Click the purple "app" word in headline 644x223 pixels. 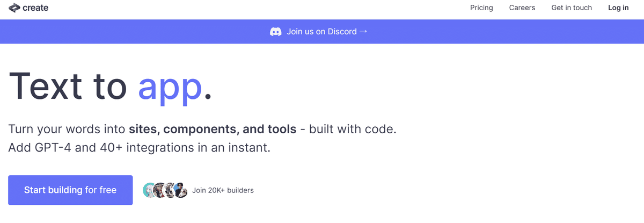pos(170,87)
